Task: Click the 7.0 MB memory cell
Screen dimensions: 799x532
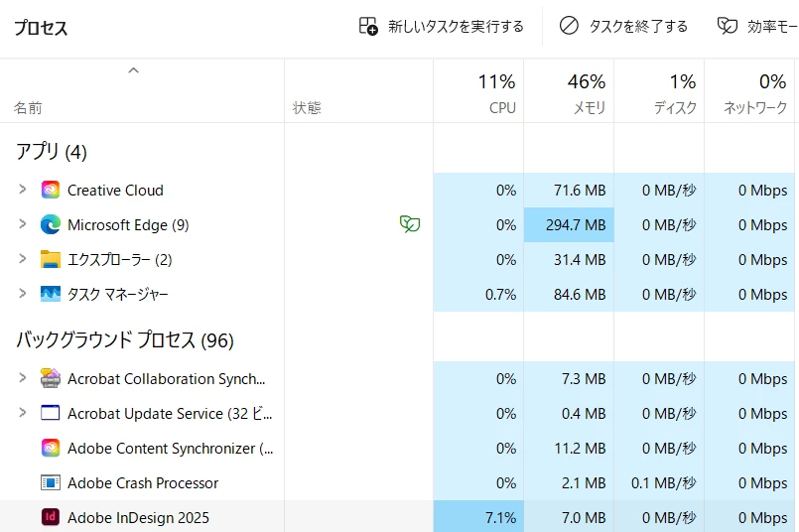Action: point(569,517)
